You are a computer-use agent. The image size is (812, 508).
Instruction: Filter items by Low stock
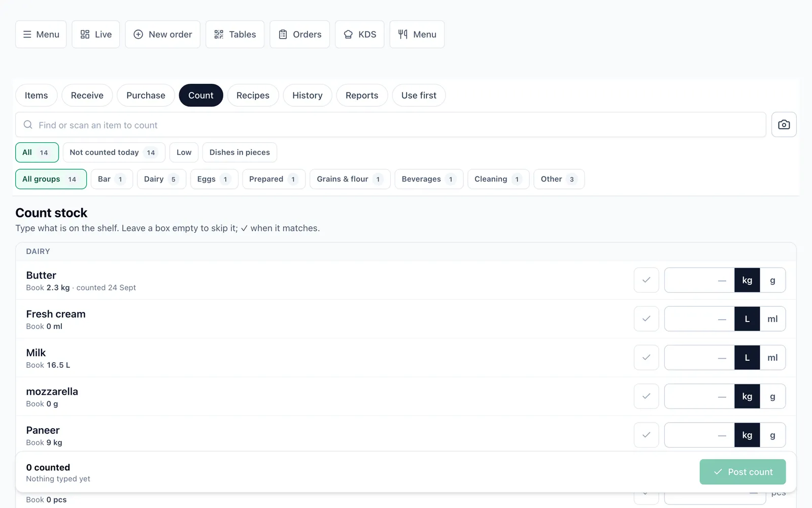pos(184,152)
